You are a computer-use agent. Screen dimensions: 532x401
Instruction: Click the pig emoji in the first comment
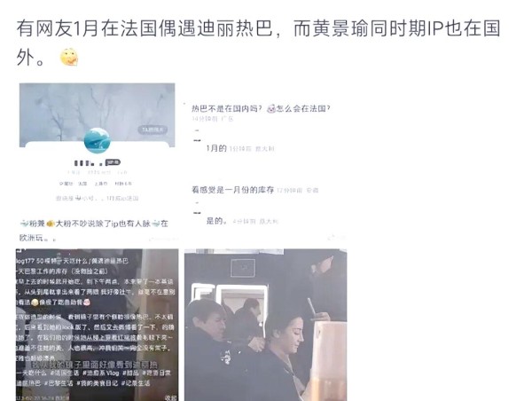pyautogui.click(x=270, y=108)
